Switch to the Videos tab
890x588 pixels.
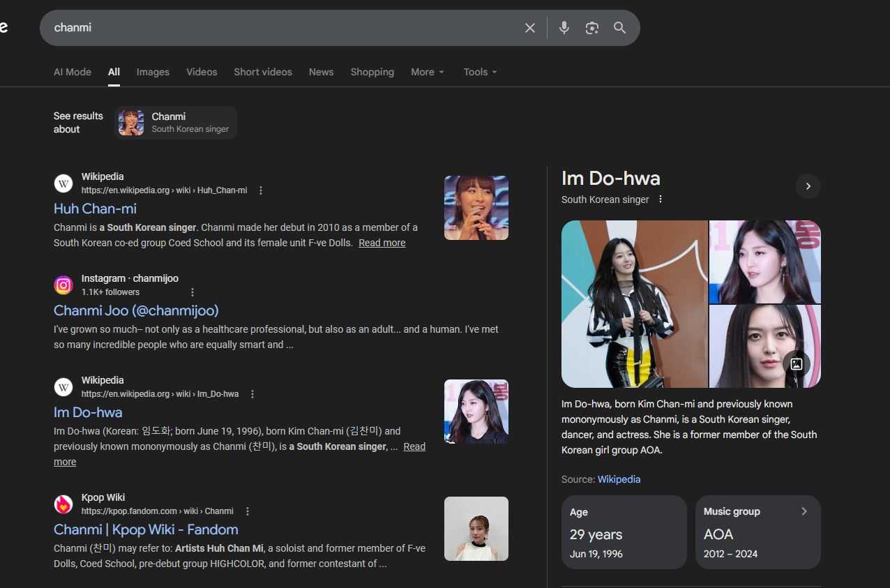point(202,72)
